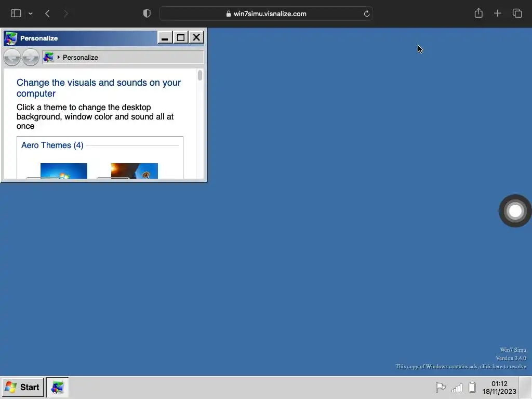Click the Personalize window scrollbar thumb
Screen dimensions: 532x399
tap(200, 75)
